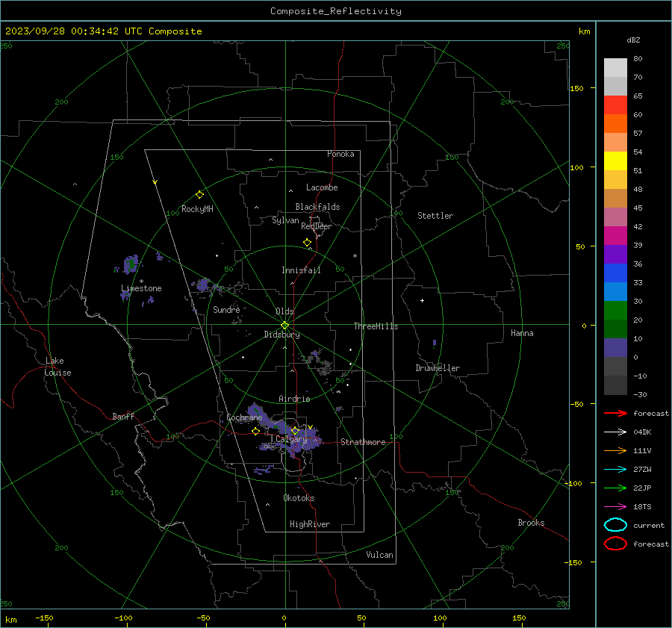The image size is (672, 628).
Task: Click the Lake Louise label
Action: (x=57, y=367)
